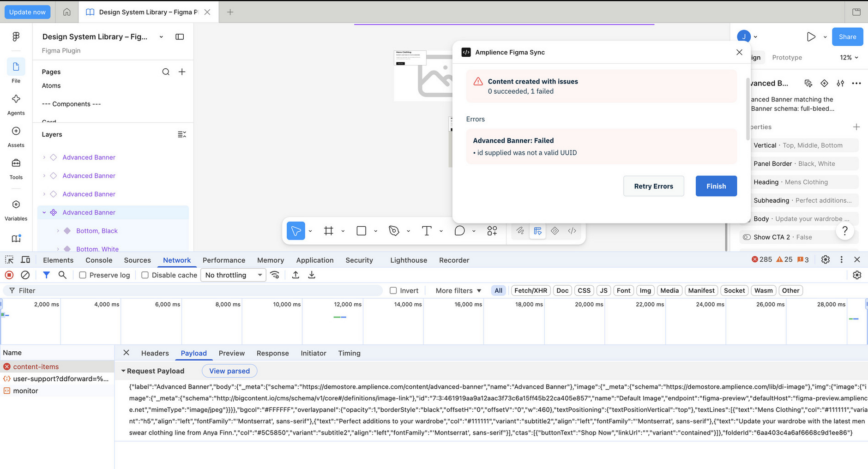Expand the Bottom, Black layer
The height and width of the screenshot is (469, 868).
pyautogui.click(x=58, y=231)
